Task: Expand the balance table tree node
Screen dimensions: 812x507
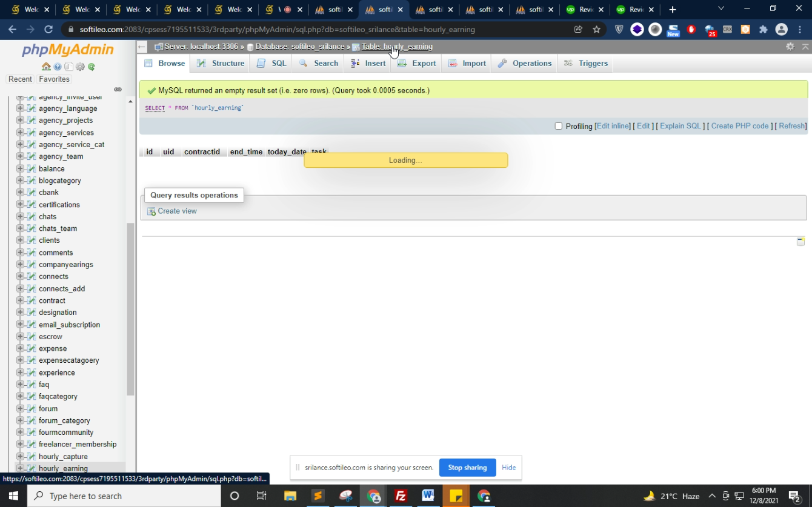Action: 20,168
